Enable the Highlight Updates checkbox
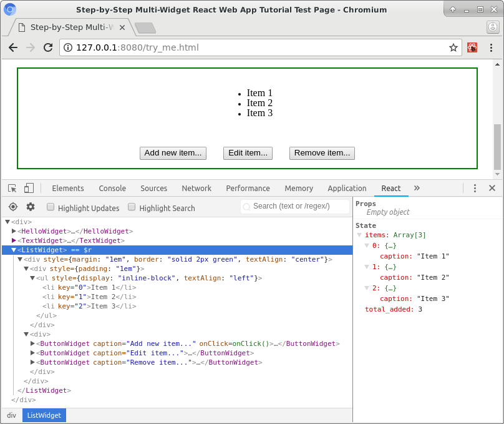The width and height of the screenshot is (504, 424). point(51,207)
